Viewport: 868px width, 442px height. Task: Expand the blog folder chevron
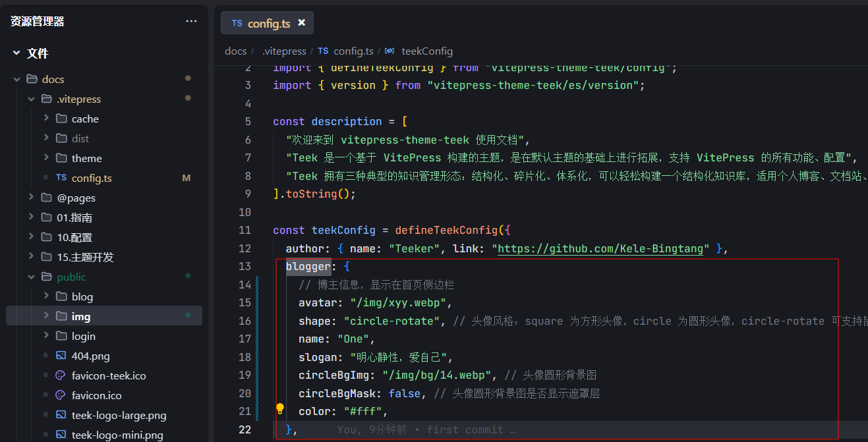point(46,296)
